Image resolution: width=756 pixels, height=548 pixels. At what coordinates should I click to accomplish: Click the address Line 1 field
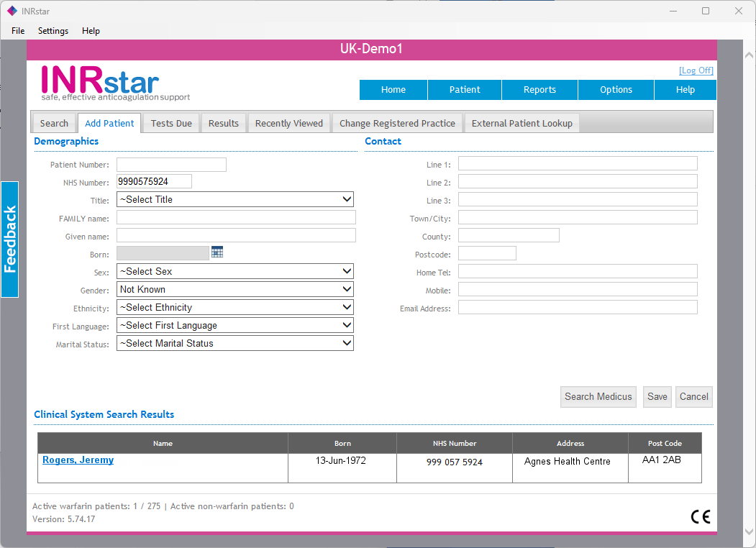coord(578,163)
